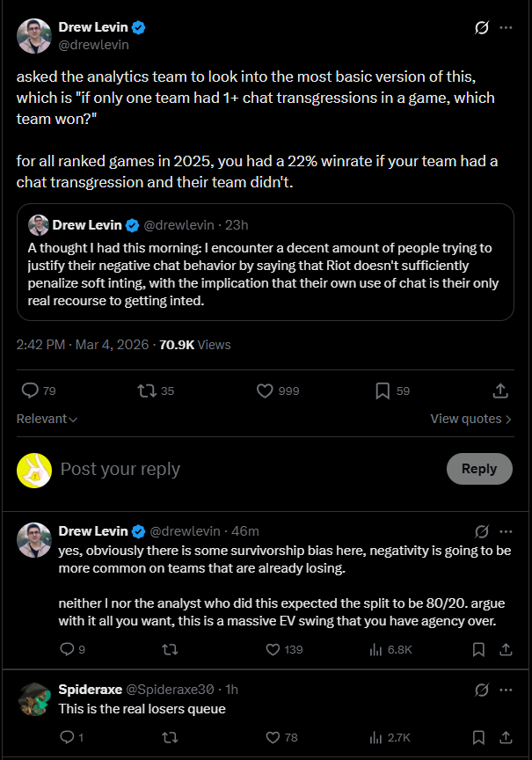Reply to the main post via comment icon
The height and width of the screenshot is (760, 532).
pos(29,391)
